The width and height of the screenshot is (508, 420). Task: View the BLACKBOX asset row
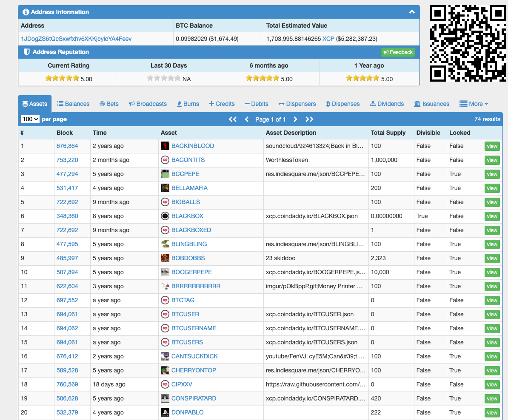[492, 216]
